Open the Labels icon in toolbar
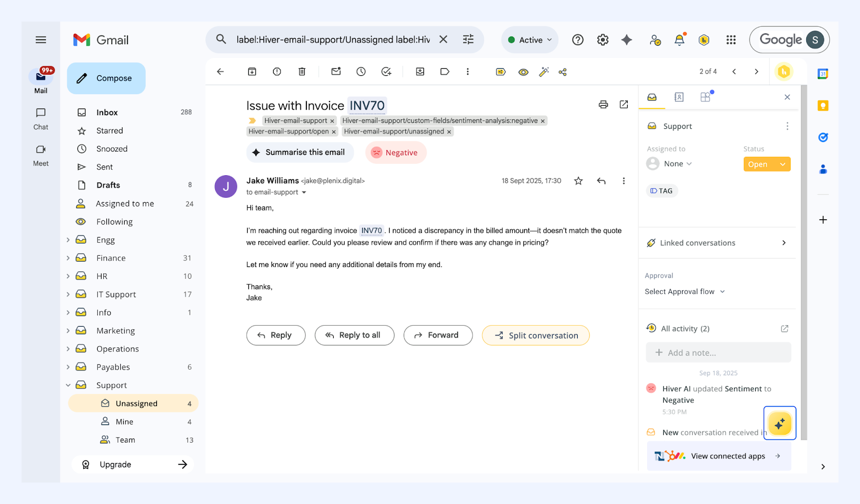The width and height of the screenshot is (860, 504). point(445,71)
